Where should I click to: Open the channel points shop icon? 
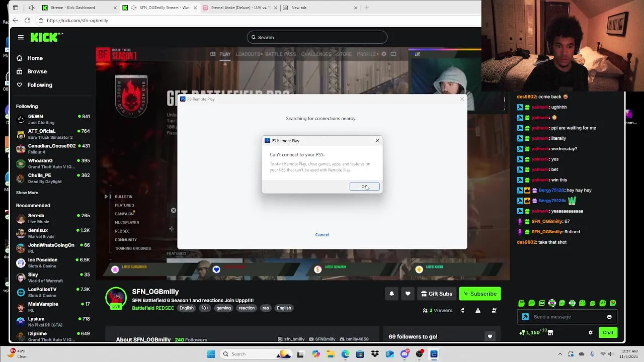(x=550, y=332)
